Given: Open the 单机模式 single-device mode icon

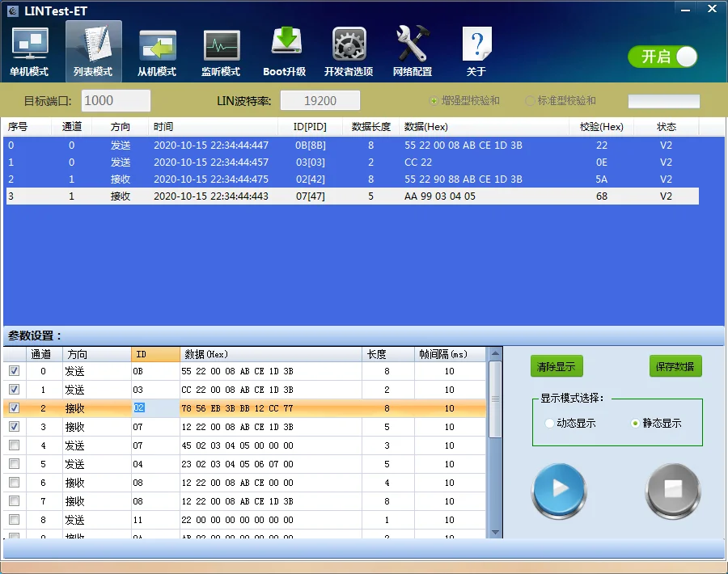Looking at the screenshot, I should (29, 51).
